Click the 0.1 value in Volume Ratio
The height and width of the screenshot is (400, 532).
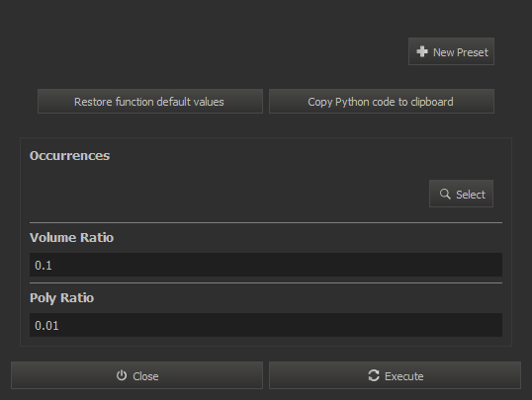click(44, 265)
